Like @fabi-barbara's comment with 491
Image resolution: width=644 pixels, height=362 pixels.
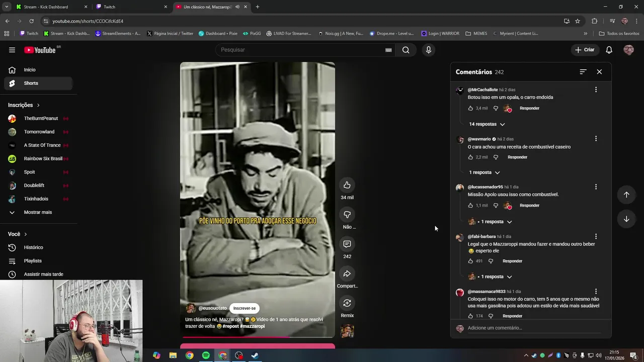pyautogui.click(x=470, y=261)
